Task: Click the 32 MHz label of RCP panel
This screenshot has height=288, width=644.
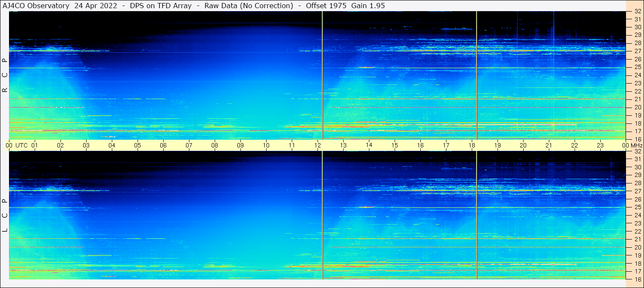Action: (638, 12)
